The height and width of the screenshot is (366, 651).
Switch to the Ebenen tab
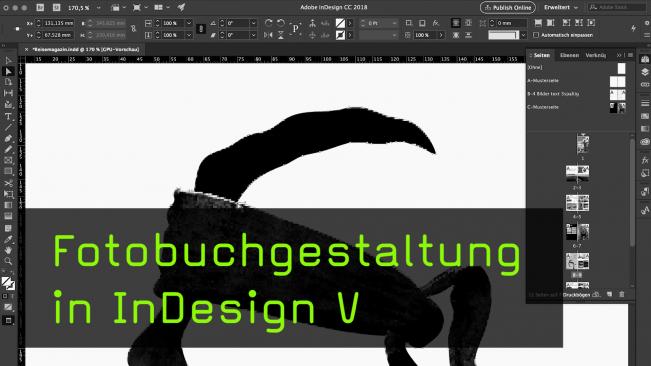(x=569, y=55)
